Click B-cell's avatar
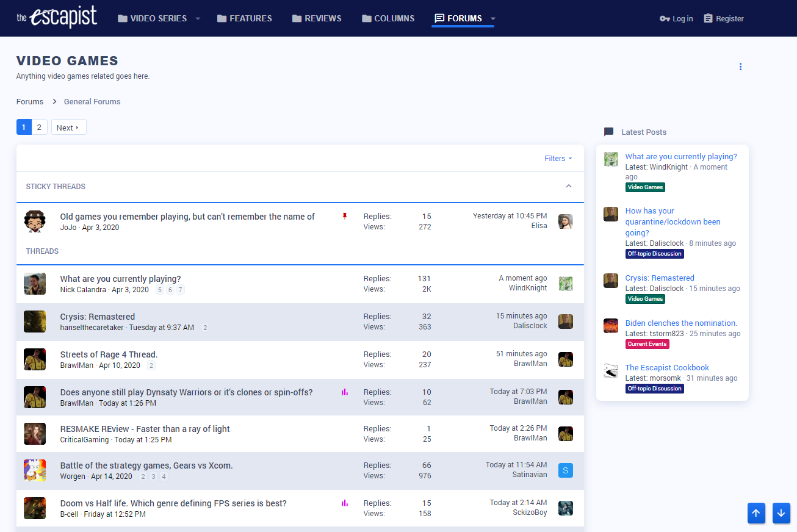The image size is (797, 532). 35,508
